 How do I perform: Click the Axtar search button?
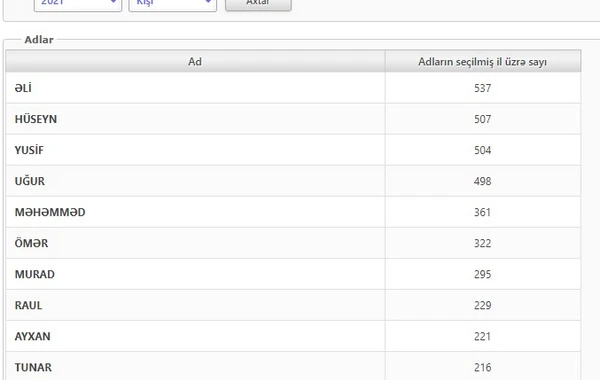(x=258, y=4)
